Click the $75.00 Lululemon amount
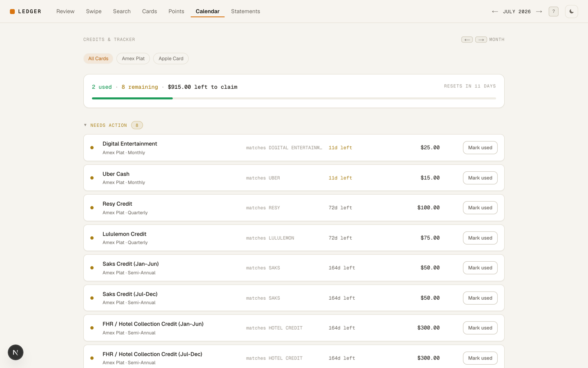The width and height of the screenshot is (588, 368). point(430,238)
